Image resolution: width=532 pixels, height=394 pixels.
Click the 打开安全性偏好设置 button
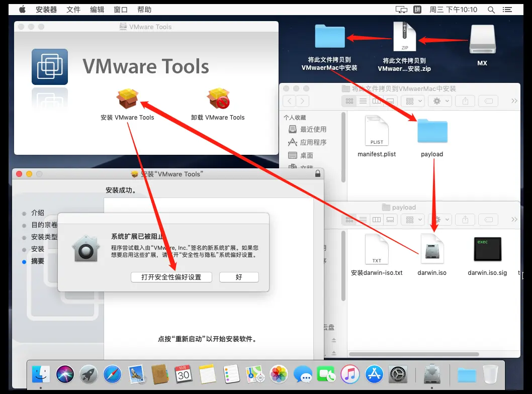point(171,277)
